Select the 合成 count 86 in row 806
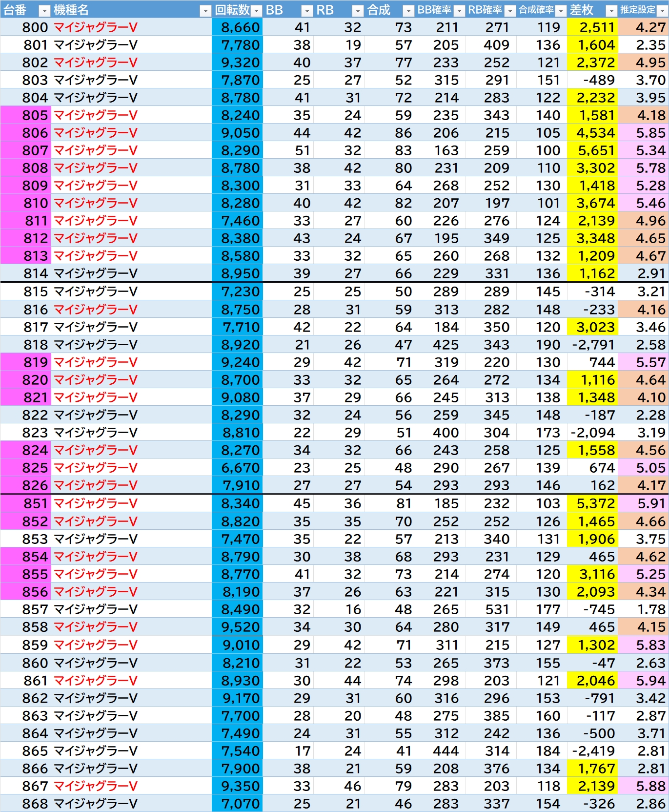 (389, 133)
